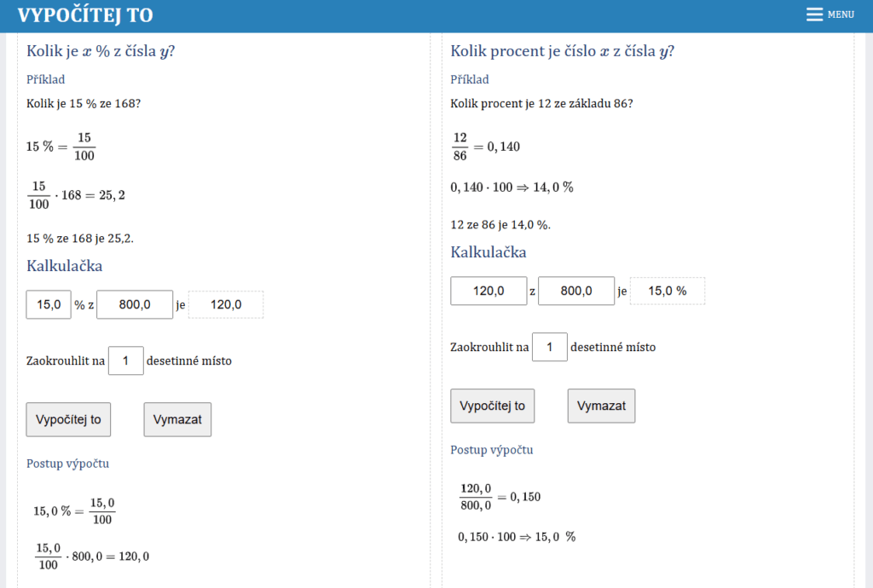Click the left Postup výpočtu heading
873x588 pixels.
67,464
